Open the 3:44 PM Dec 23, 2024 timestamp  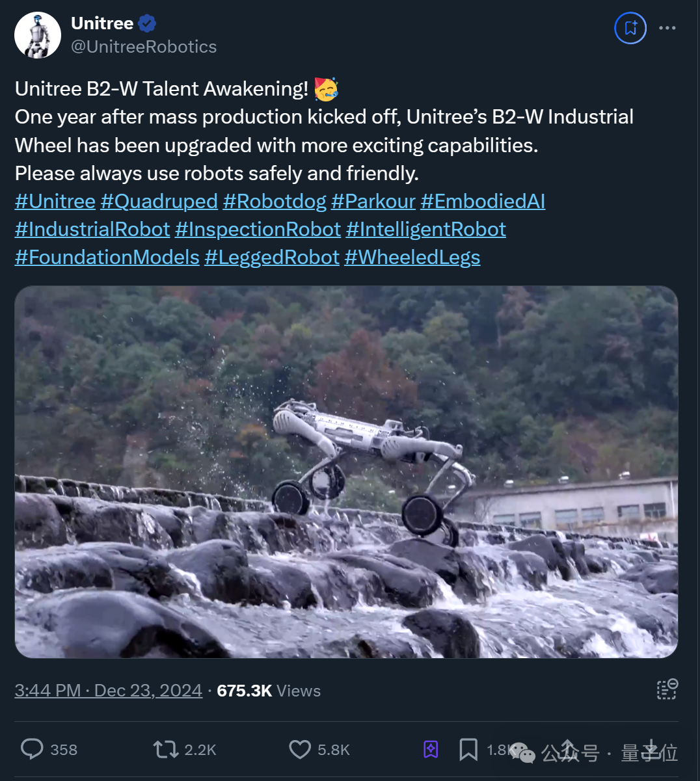(x=109, y=691)
